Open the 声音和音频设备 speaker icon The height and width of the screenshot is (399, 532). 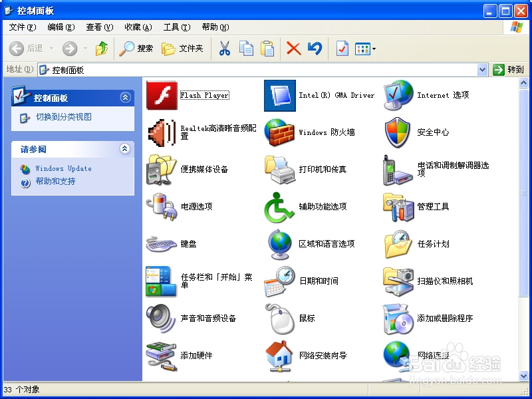(162, 319)
